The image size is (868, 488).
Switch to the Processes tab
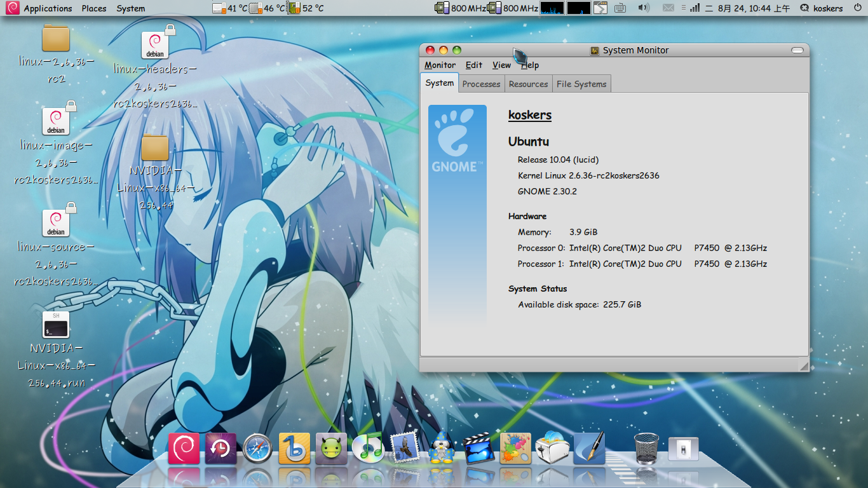coord(482,84)
